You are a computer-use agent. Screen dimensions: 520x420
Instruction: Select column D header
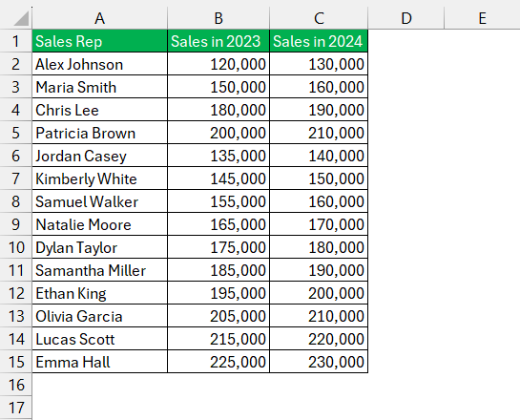point(406,18)
